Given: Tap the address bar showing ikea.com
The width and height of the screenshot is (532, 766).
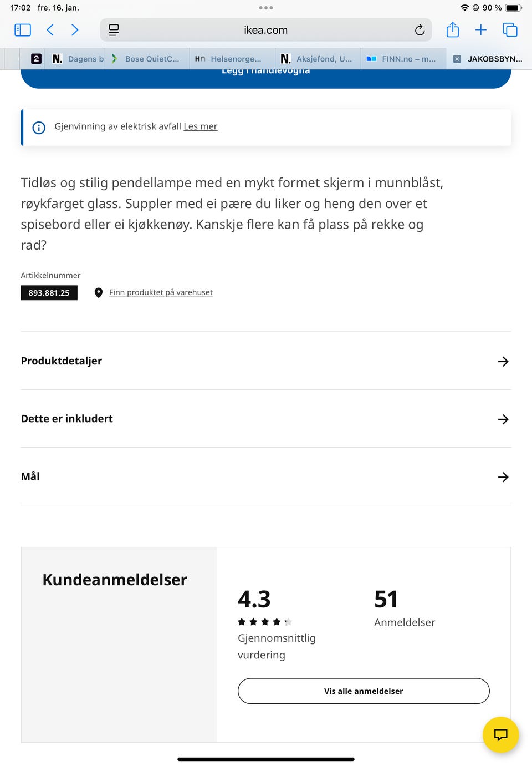Looking at the screenshot, I should pos(265,30).
